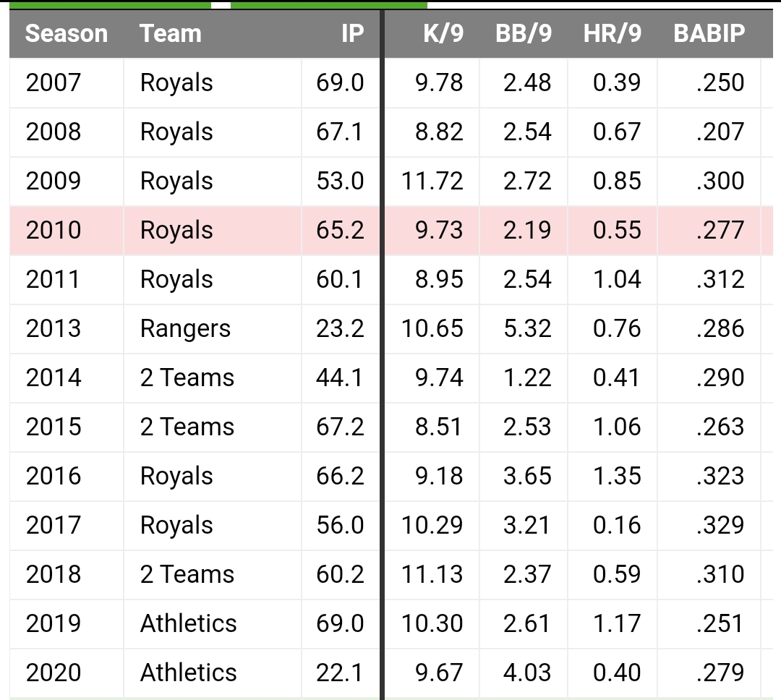Select the .329 BABIP cell for 2017
The image size is (781, 700).
point(720,526)
